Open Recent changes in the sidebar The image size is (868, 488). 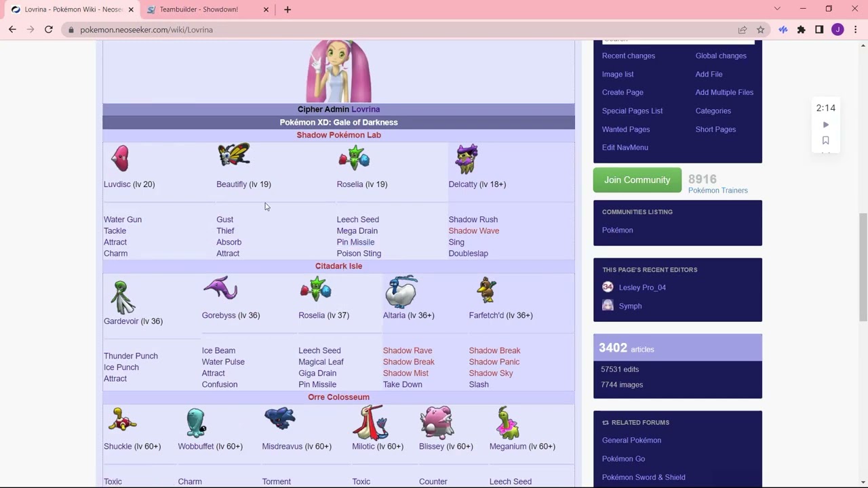[629, 56]
